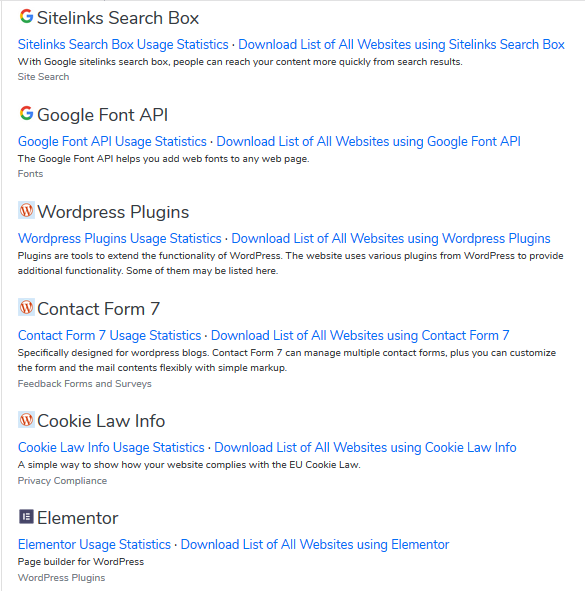This screenshot has height=591, width=585.
Task: Click the WordPress logo next to Contact Form 7
Action: [x=26, y=307]
